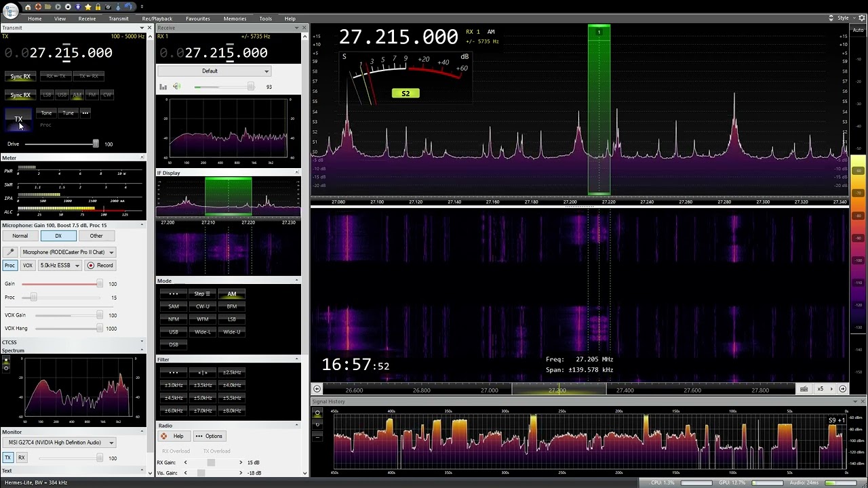Open the x5 zoom dropdown arrow
Screen dimensions: 868x488
click(x=831, y=389)
